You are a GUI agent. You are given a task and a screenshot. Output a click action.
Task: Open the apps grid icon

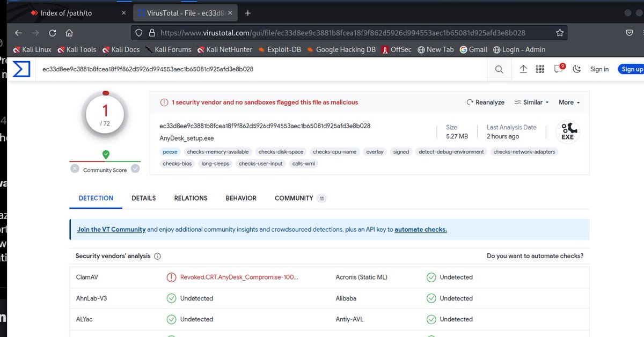(540, 69)
